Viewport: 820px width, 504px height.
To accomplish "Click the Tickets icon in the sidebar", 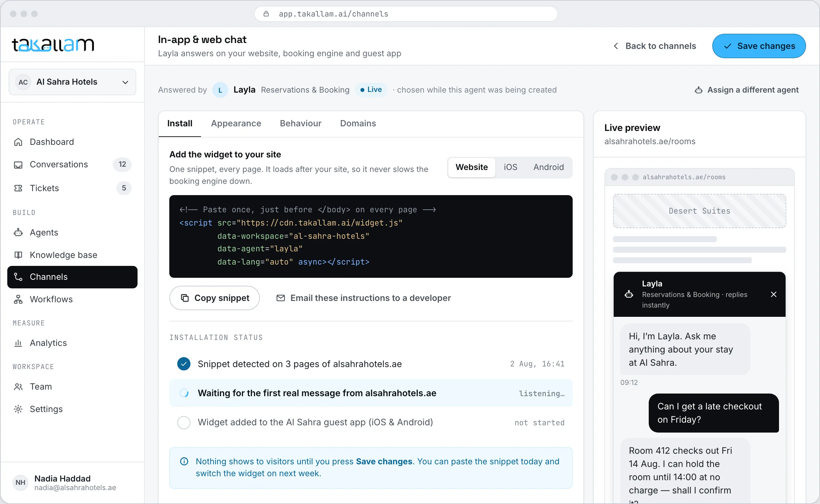I will click(18, 188).
